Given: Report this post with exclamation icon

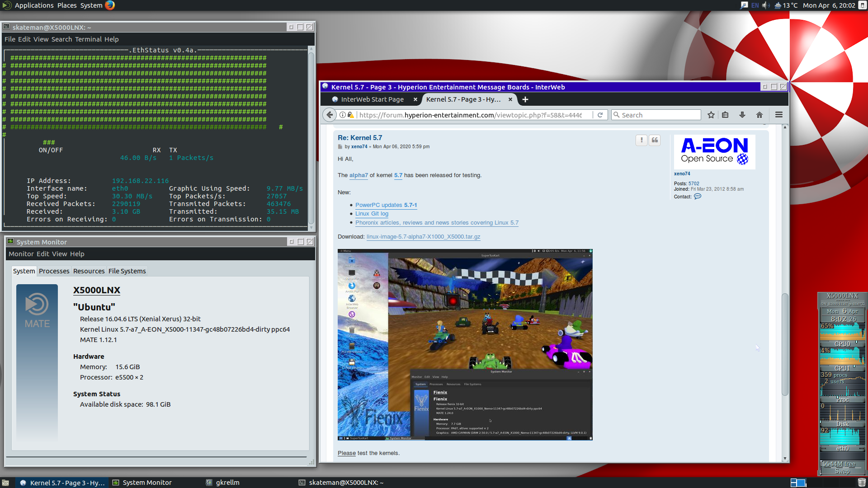Looking at the screenshot, I should pyautogui.click(x=641, y=141).
